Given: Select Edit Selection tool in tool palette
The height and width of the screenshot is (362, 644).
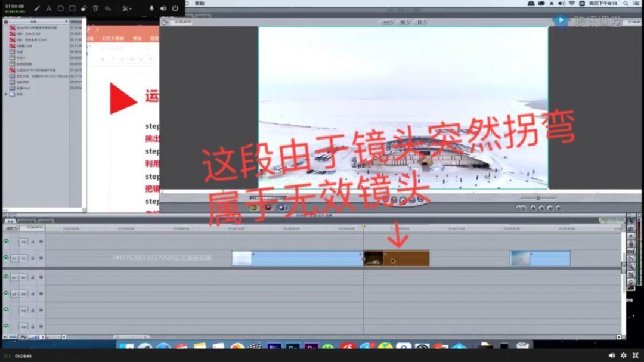Looking at the screenshot, I should (x=631, y=229).
